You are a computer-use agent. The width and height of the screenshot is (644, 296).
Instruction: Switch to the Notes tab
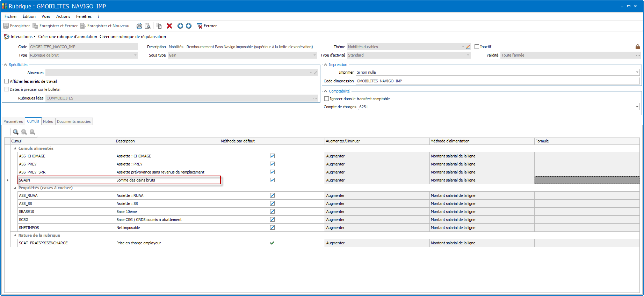coord(48,121)
